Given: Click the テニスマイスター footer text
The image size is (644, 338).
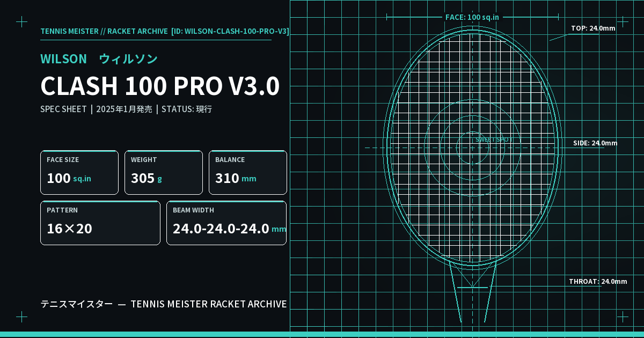Looking at the screenshot, I should point(77,304).
